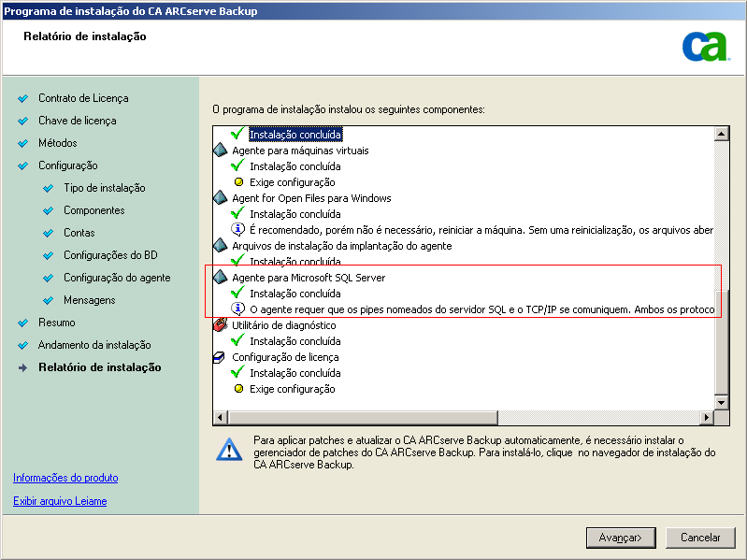
Task: Open the Informações do produto link
Action: [x=65, y=478]
